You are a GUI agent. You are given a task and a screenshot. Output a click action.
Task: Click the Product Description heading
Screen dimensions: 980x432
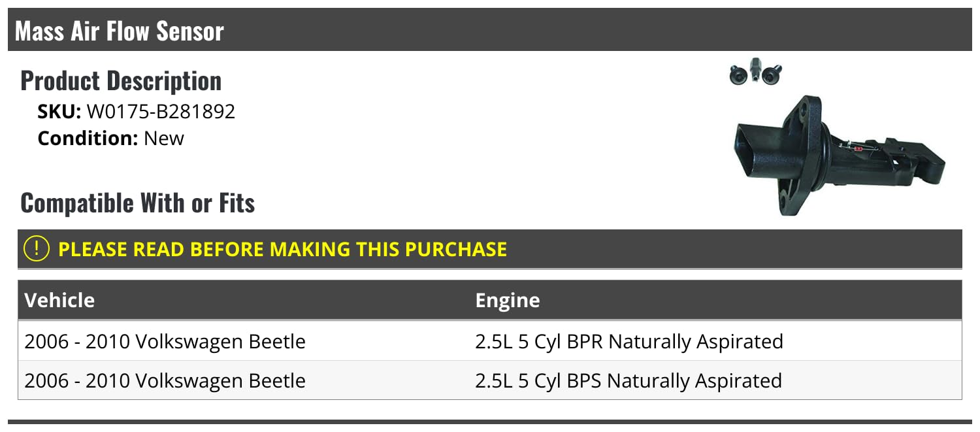click(121, 81)
